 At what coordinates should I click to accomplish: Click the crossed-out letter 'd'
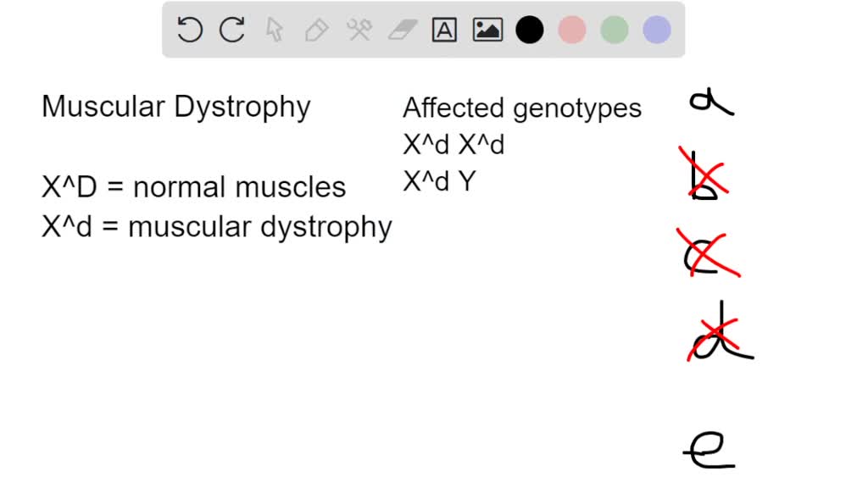coord(715,335)
